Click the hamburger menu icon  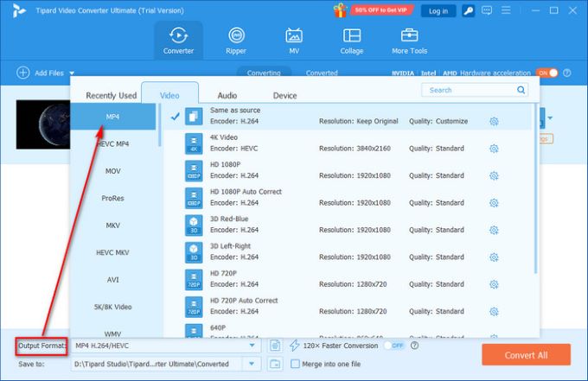pos(504,11)
